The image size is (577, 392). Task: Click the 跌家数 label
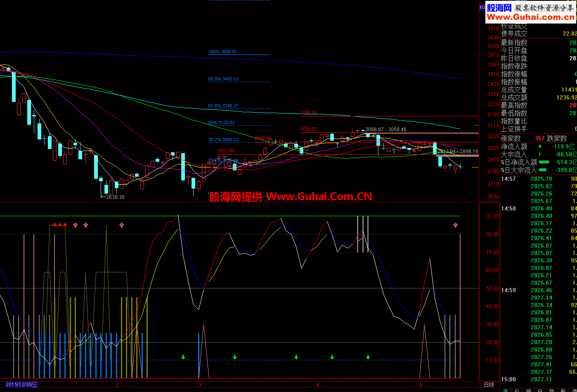(x=557, y=138)
